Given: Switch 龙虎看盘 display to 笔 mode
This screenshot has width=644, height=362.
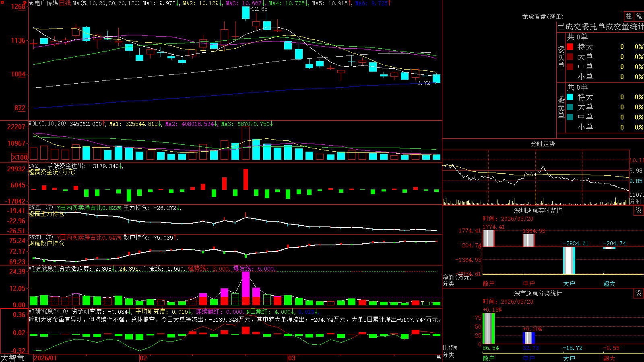Looking at the screenshot, I should click(x=639, y=16).
